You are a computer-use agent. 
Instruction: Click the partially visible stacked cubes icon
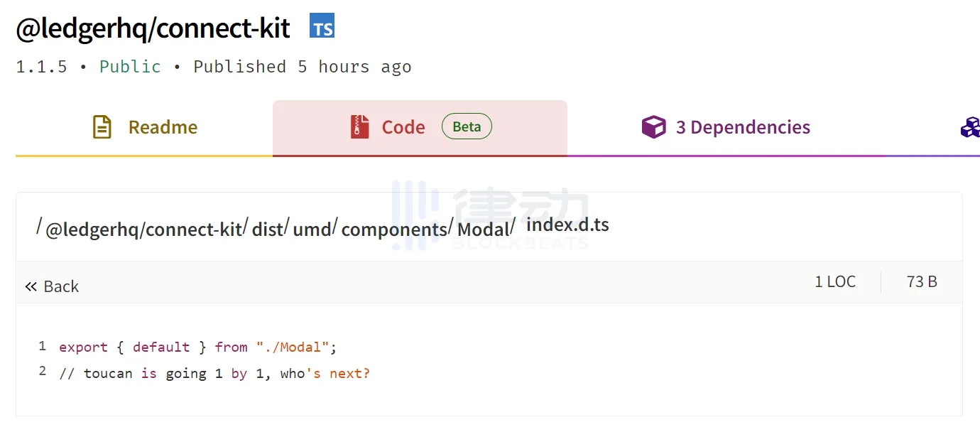970,127
